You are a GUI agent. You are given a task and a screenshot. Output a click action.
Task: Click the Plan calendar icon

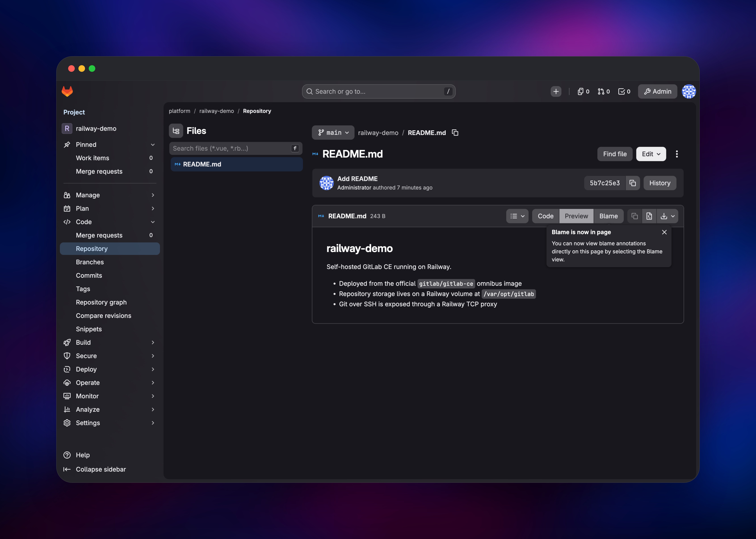pos(67,208)
